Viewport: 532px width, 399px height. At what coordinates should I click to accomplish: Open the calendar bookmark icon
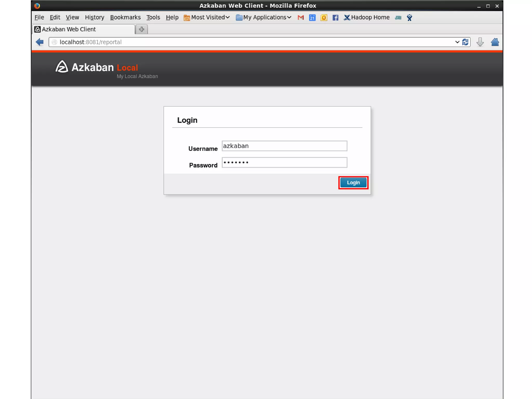[x=312, y=18]
